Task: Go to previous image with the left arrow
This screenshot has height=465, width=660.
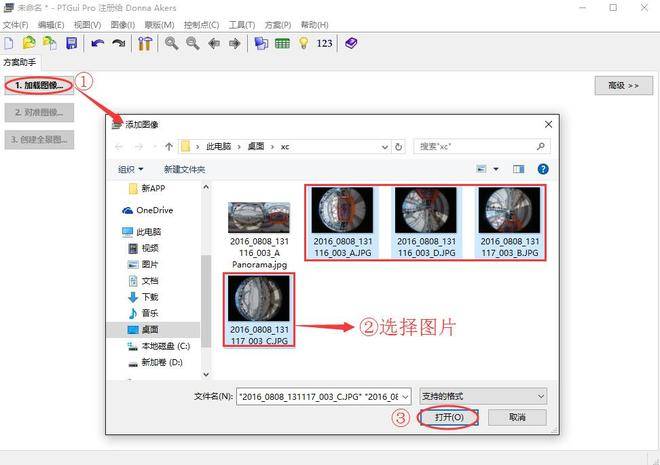Action: tap(214, 43)
